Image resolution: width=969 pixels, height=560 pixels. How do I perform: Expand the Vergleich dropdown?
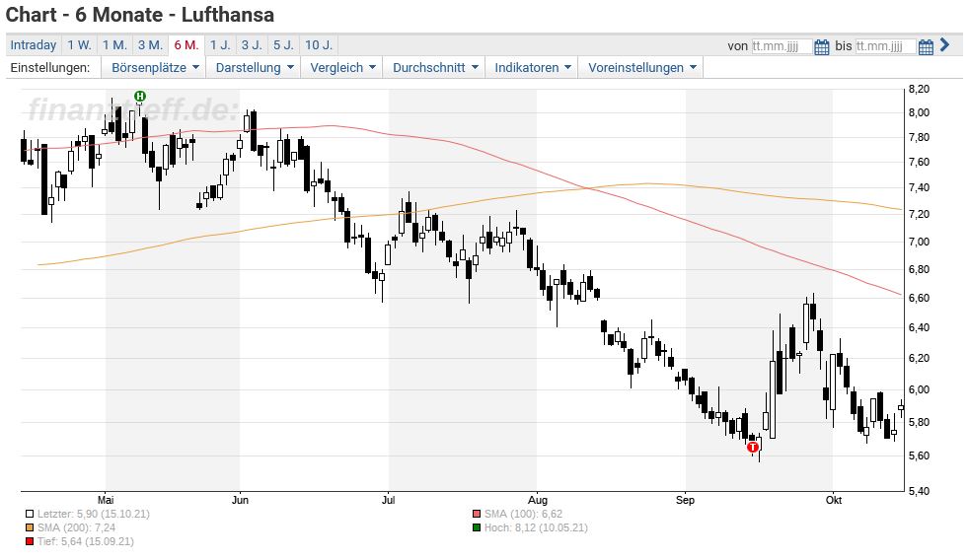pos(342,68)
